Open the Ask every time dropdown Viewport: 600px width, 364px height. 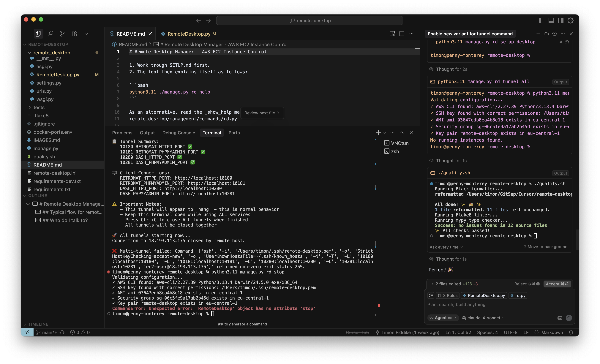(446, 247)
